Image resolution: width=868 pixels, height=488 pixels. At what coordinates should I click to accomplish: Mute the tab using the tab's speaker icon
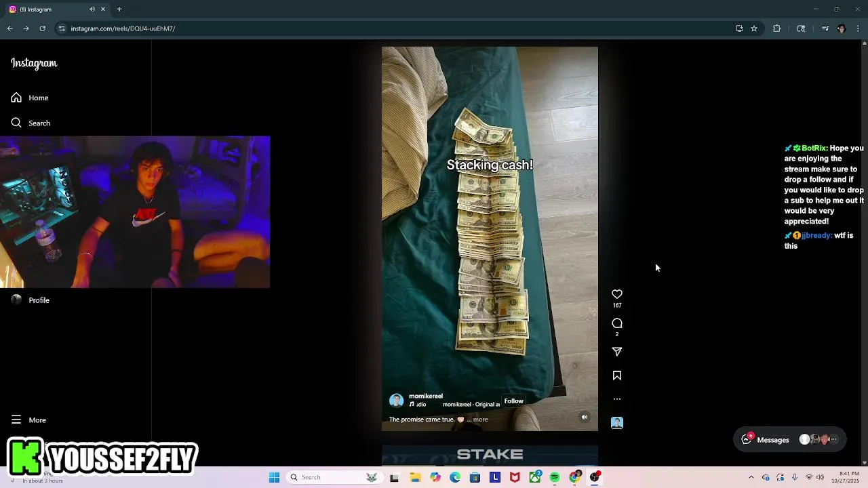point(92,9)
